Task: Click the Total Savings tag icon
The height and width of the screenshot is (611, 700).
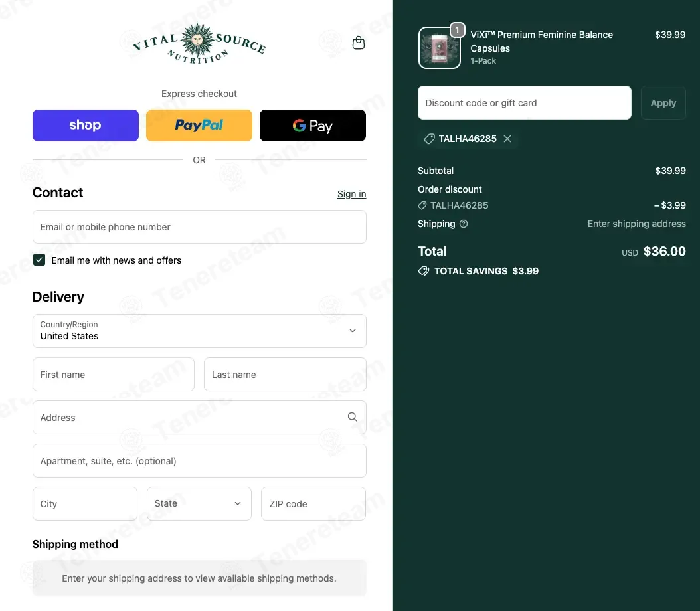Action: [x=423, y=271]
